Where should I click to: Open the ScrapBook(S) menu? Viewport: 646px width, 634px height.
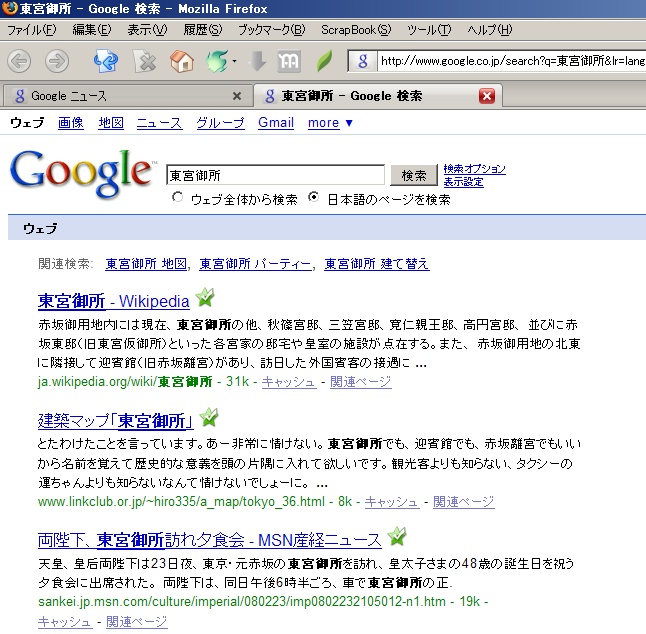[356, 30]
